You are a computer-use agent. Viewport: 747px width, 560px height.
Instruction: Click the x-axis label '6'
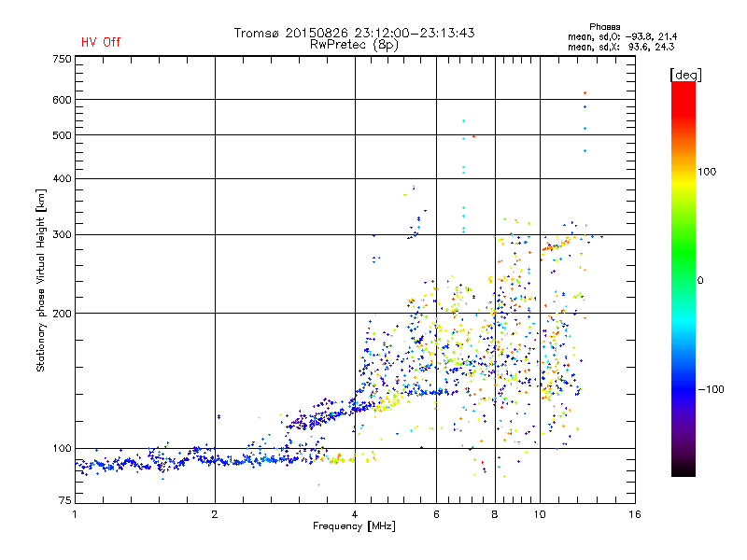tap(436, 514)
